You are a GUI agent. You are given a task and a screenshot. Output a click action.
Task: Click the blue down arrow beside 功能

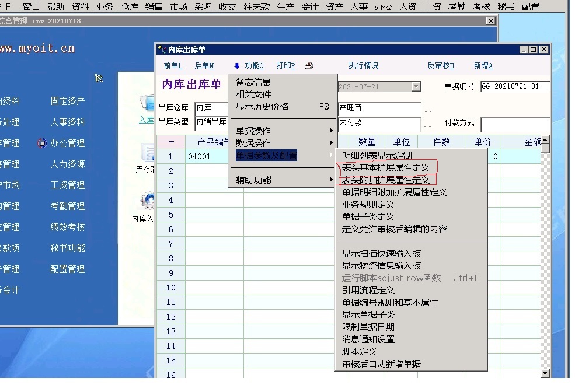click(x=236, y=66)
